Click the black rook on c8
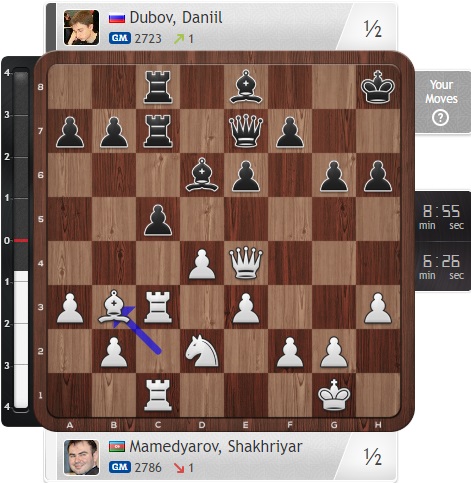Image resolution: width=471 pixels, height=483 pixels. coord(158,86)
